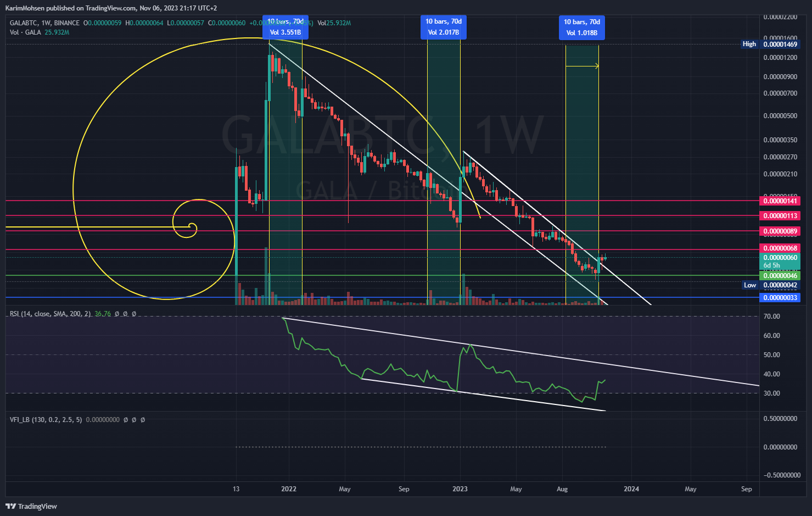812x516 pixels.
Task: Click the 2024 label on time axis
Action: coord(631,489)
